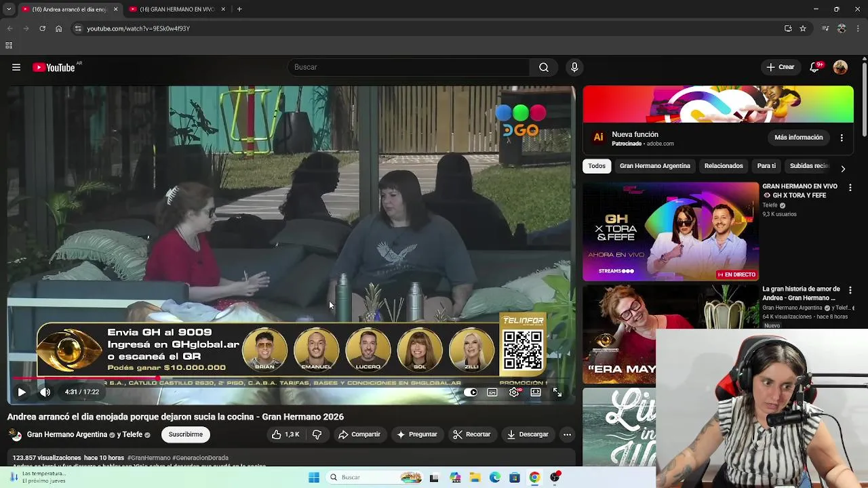This screenshot has width=868, height=488.
Task: Clip the video with Recortar
Action: (471, 434)
